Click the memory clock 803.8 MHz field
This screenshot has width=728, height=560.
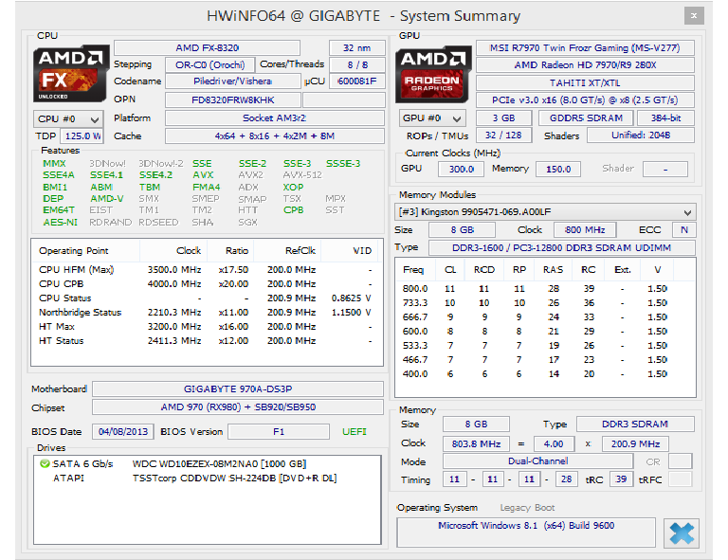[x=477, y=444]
